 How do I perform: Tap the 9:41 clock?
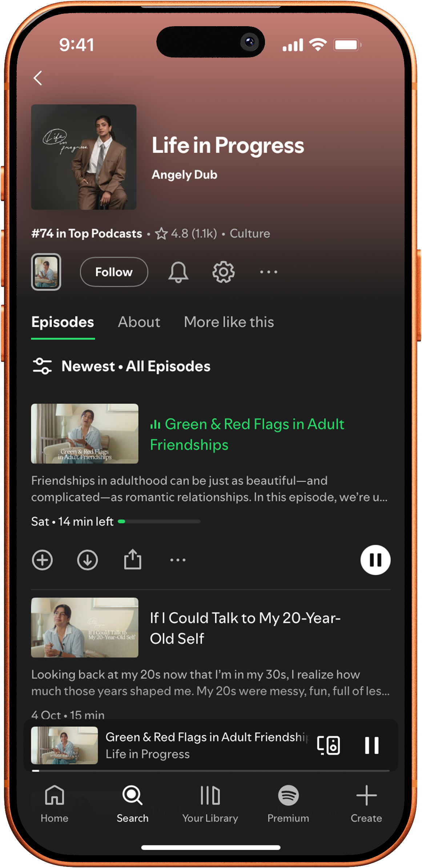pyautogui.click(x=77, y=45)
